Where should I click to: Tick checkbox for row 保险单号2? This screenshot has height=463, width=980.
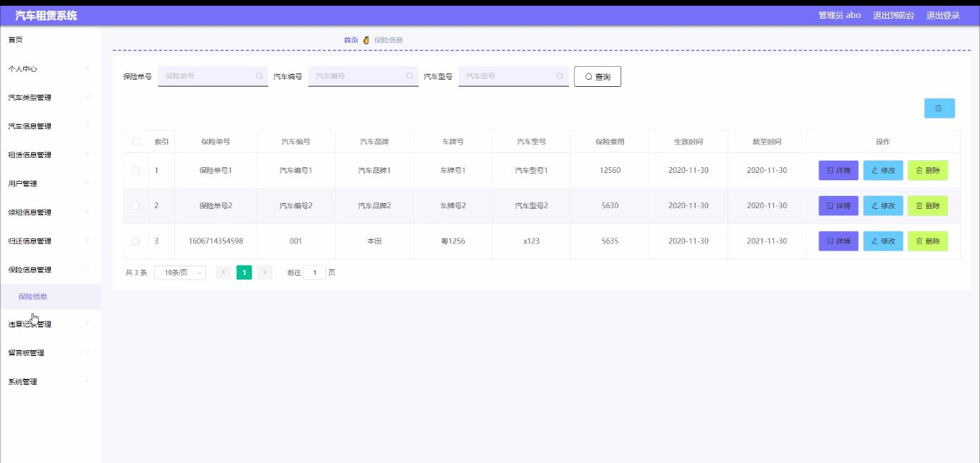coord(136,206)
